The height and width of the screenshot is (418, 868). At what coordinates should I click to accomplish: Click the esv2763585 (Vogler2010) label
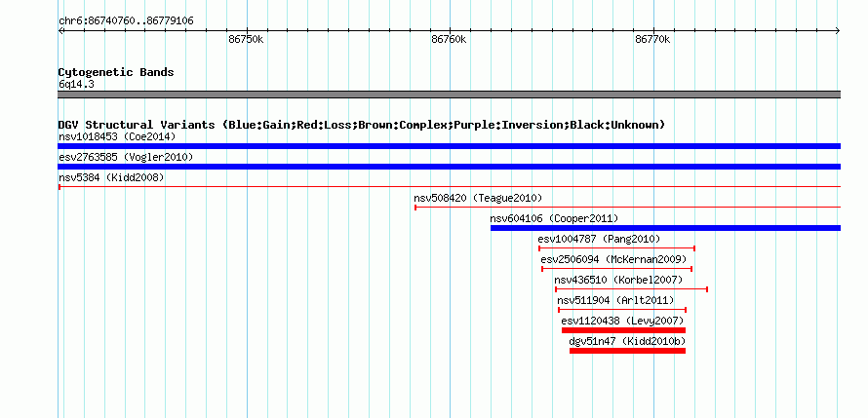pyautogui.click(x=126, y=158)
